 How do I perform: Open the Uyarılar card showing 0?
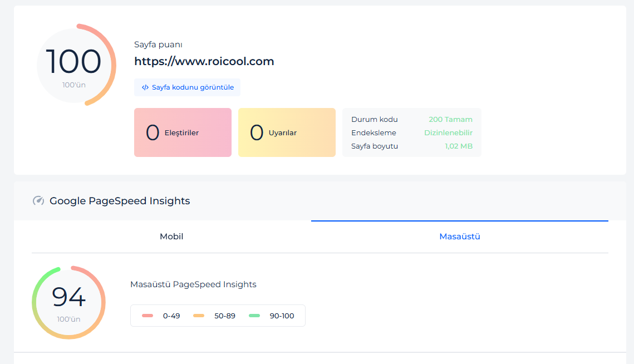coord(287,132)
